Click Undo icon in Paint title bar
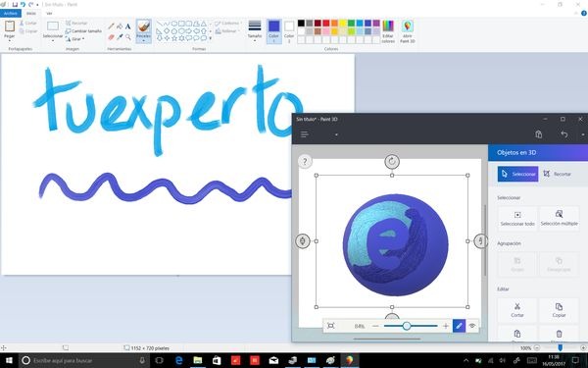Image resolution: width=588 pixels, height=368 pixels. coord(23,5)
